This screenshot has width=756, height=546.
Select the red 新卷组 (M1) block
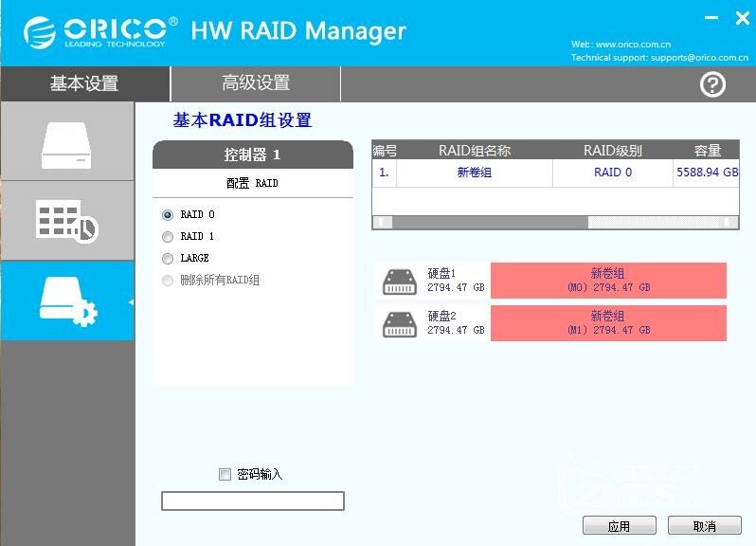coord(608,323)
